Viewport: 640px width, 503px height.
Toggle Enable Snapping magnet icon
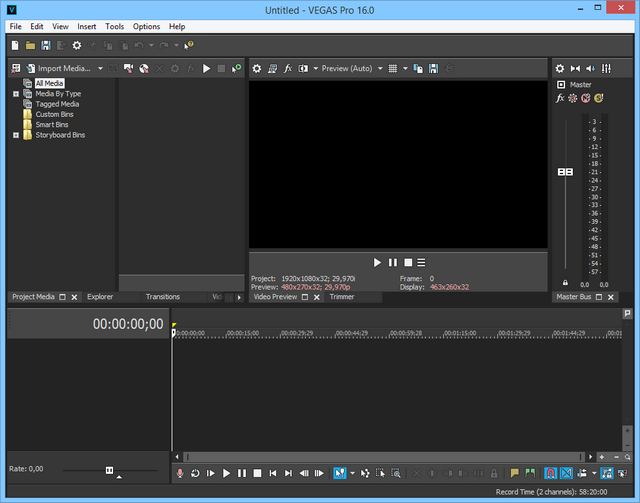[x=549, y=473]
